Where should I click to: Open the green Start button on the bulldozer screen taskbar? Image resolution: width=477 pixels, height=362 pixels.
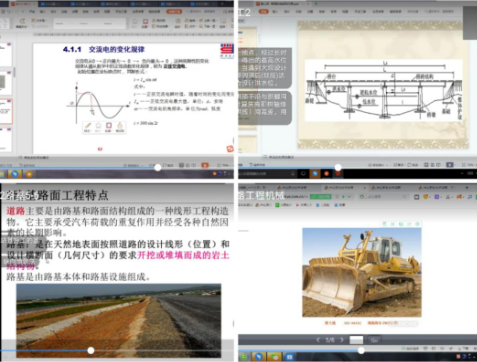(243, 357)
